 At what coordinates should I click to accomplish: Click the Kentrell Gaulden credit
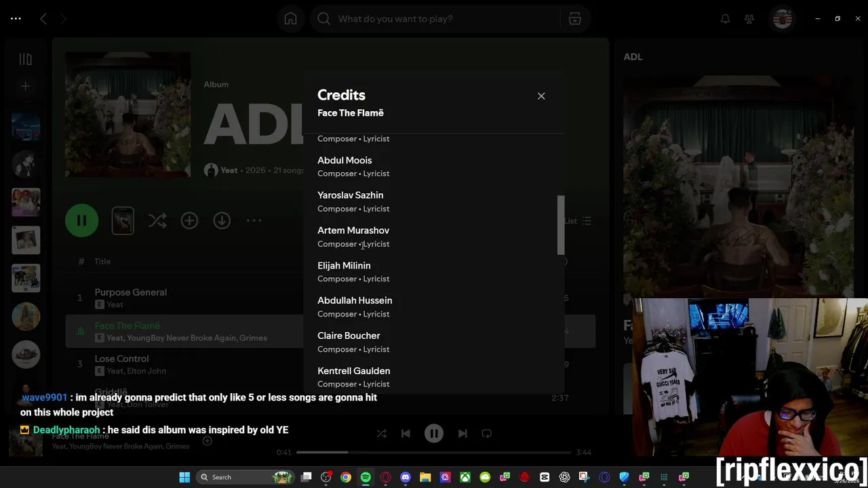[x=353, y=371]
